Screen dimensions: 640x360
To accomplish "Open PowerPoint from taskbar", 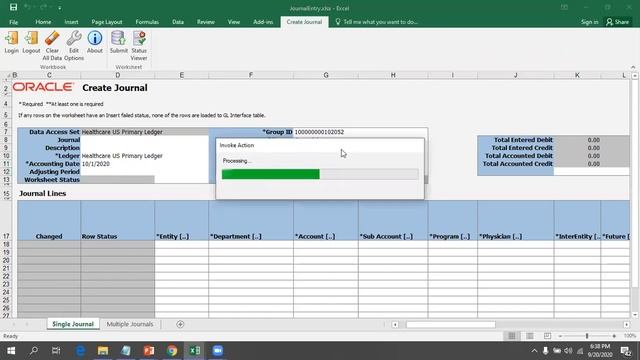I will pos(149,351).
